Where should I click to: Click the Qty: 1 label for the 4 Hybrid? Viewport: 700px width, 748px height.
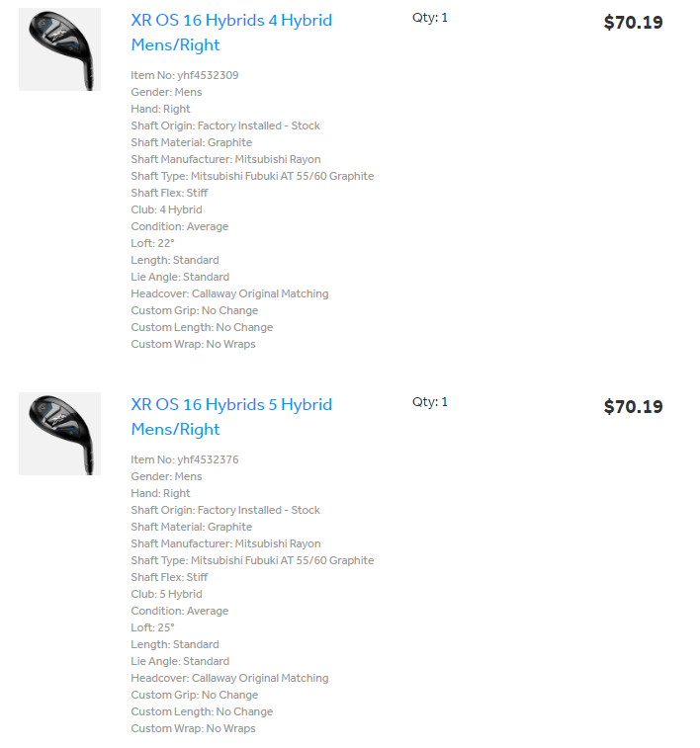pos(430,18)
